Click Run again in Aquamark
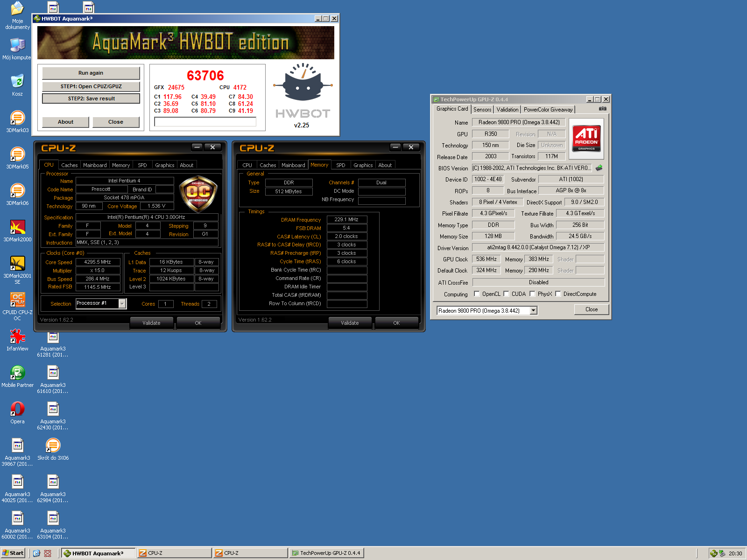This screenshot has height=560, width=747. pyautogui.click(x=91, y=73)
